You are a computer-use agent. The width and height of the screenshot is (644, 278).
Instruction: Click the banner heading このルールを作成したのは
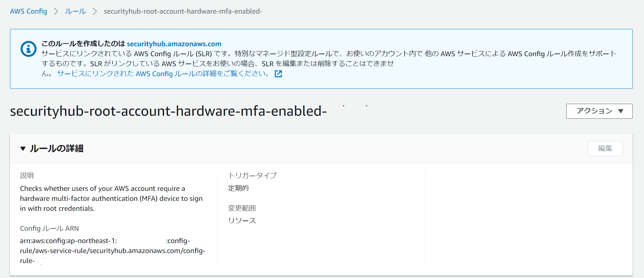[83, 44]
